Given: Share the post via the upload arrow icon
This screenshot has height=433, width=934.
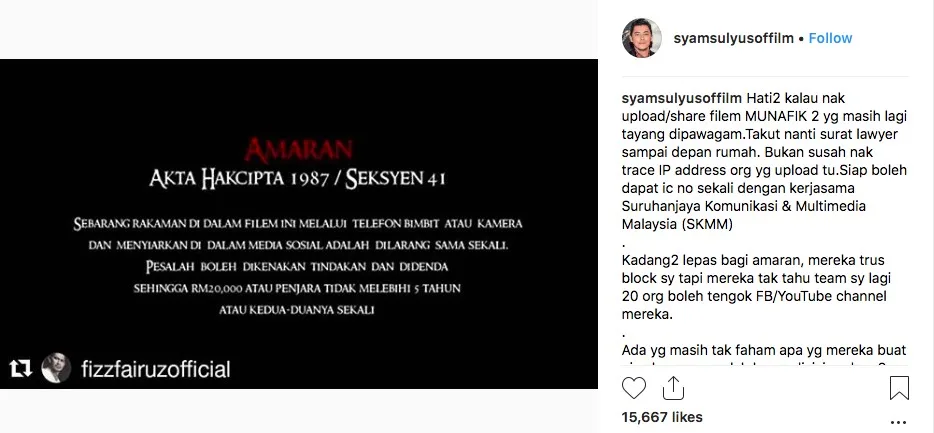Looking at the screenshot, I should (x=673, y=387).
